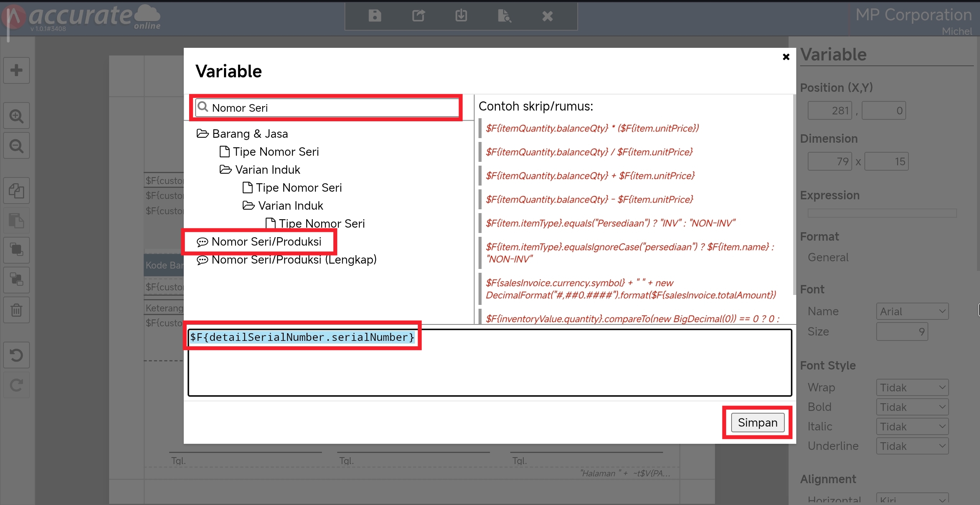
Task: Click the zoom in magnifier icon
Action: [x=16, y=116]
